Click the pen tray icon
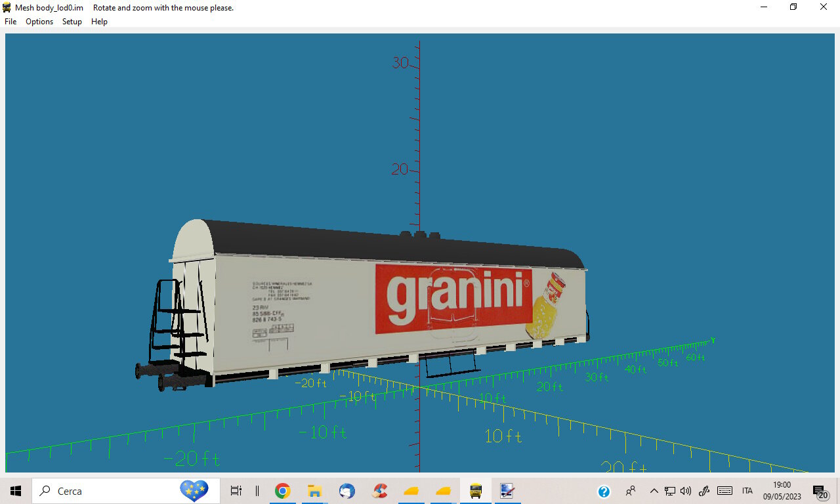Image resolution: width=840 pixels, height=504 pixels. (x=705, y=491)
